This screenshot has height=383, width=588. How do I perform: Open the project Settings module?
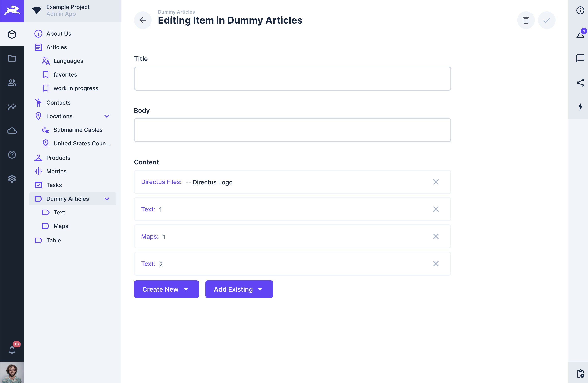(x=12, y=179)
